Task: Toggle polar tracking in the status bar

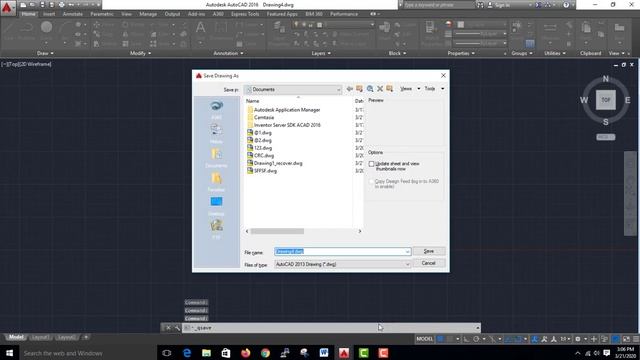Action: pos(476,339)
